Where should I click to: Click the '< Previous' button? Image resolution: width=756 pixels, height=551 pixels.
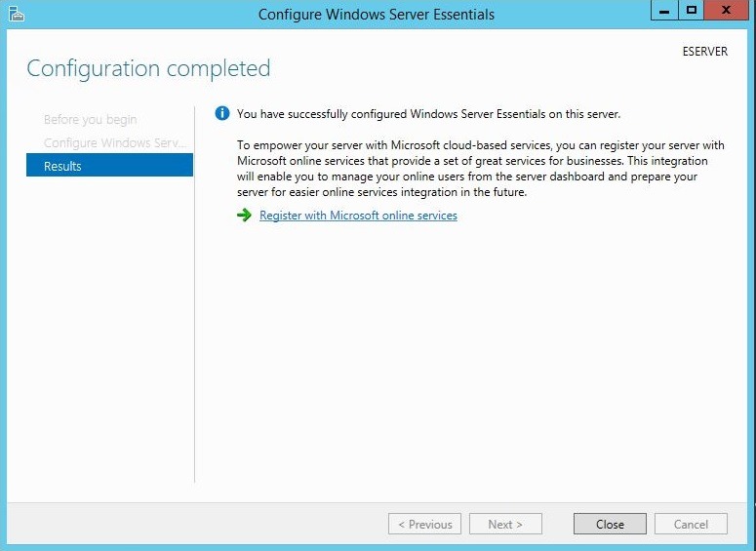point(425,525)
